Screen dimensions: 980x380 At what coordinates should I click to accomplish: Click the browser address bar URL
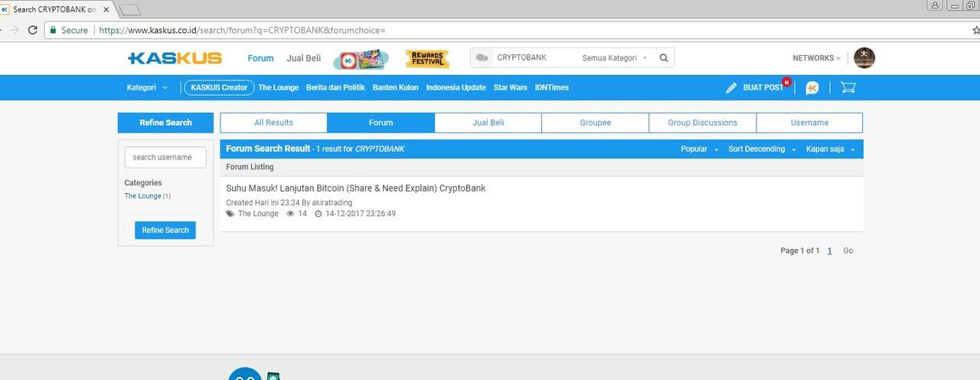pyautogui.click(x=242, y=30)
